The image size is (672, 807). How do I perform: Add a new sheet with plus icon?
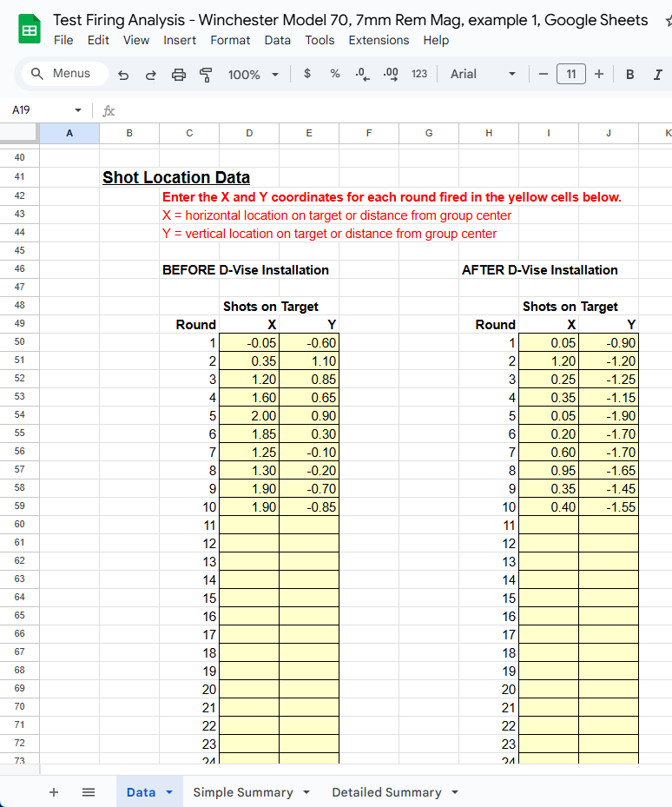pyautogui.click(x=54, y=792)
